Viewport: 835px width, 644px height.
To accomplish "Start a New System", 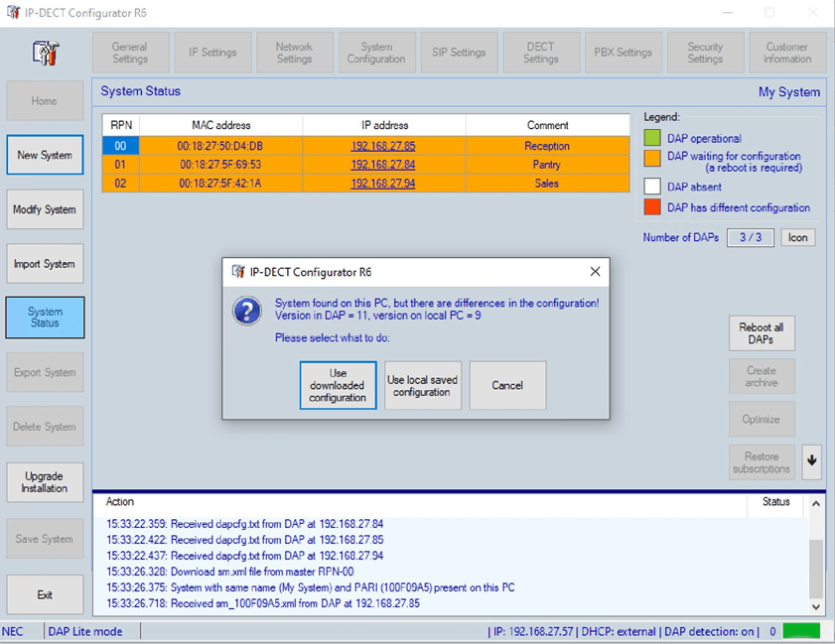I will pos(45,155).
